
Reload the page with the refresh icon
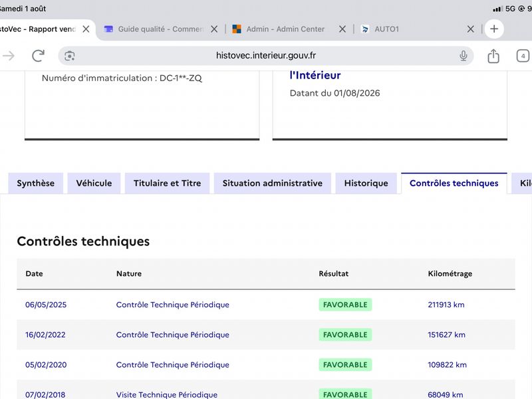38,56
